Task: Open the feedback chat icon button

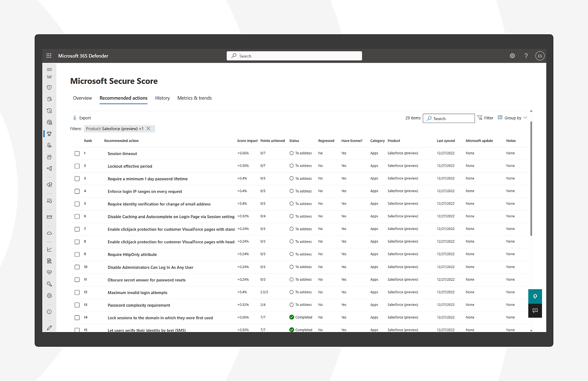Action: (535, 311)
